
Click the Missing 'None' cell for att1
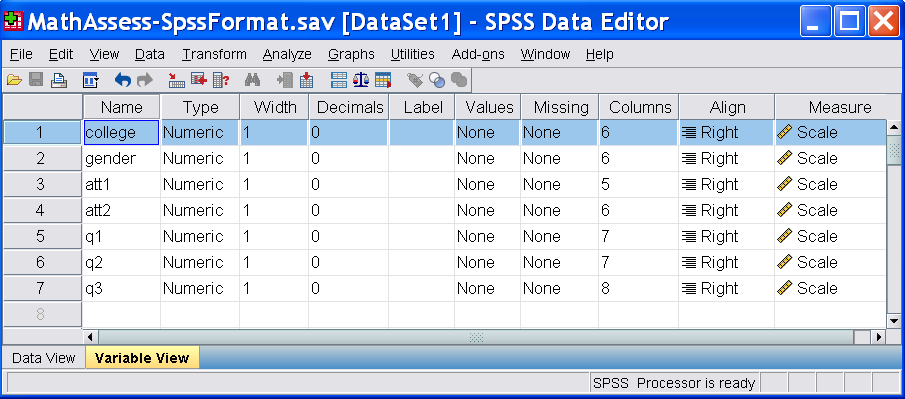(559, 184)
